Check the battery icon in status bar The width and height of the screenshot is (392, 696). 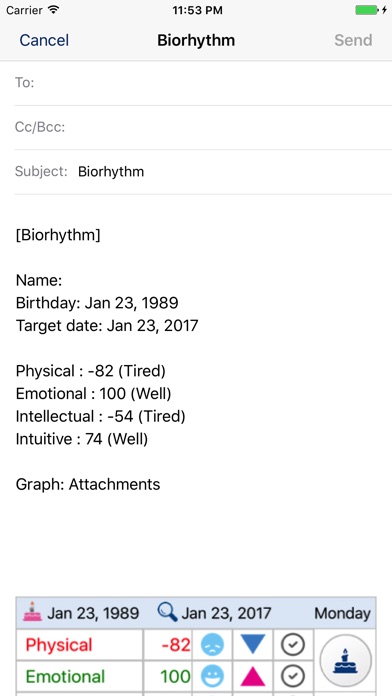(367, 10)
